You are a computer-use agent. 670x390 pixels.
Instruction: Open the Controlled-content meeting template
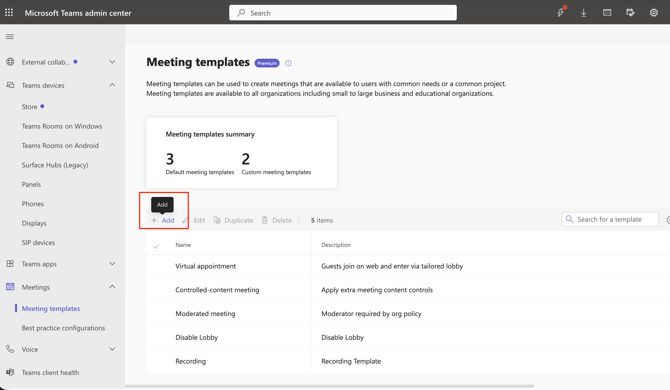217,290
